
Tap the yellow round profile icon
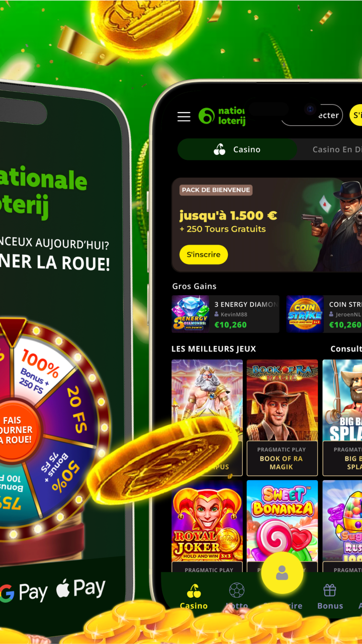pyautogui.click(x=282, y=573)
